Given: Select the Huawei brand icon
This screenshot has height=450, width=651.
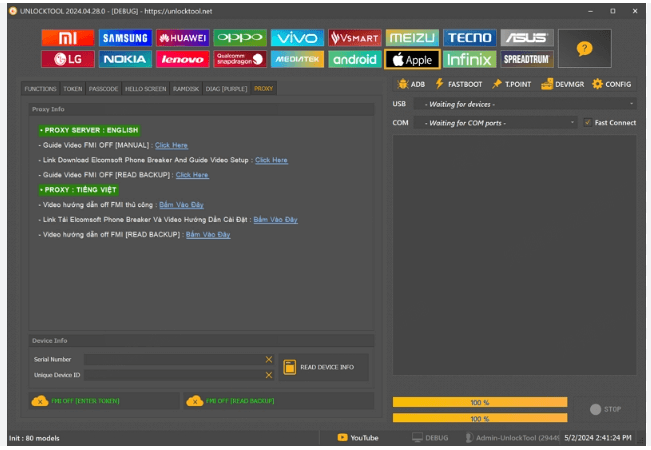Looking at the screenshot, I should click(x=183, y=38).
